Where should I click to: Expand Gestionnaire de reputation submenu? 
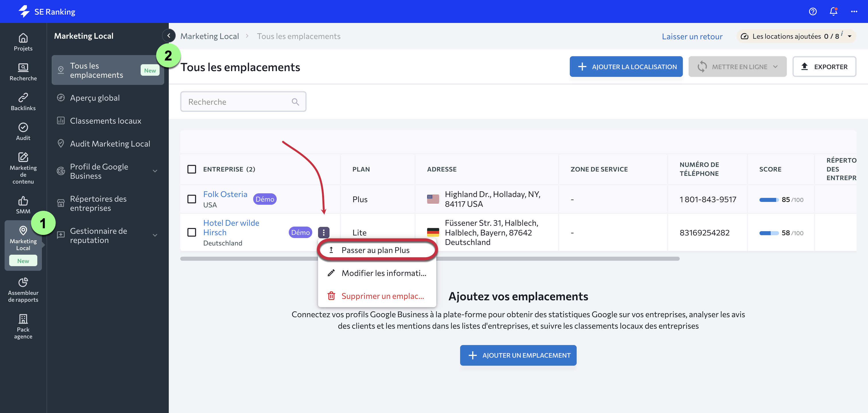coord(155,235)
